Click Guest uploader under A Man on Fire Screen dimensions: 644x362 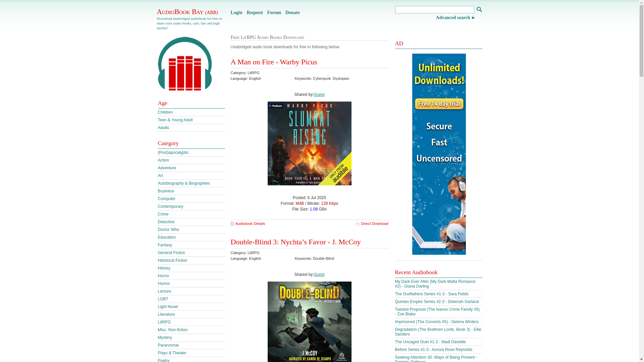tap(319, 95)
